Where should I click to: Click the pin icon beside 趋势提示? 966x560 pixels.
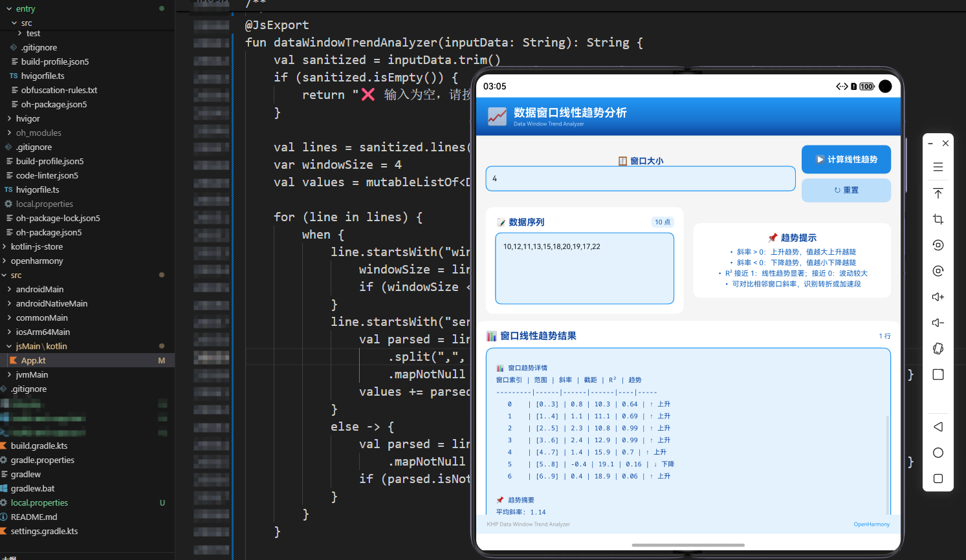pos(773,238)
